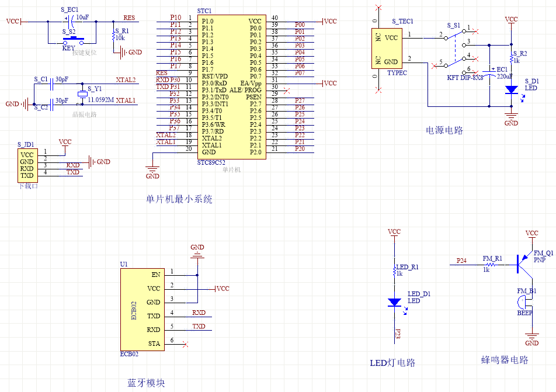Click the GND symbol above the Bluetooth module

coord(197,252)
